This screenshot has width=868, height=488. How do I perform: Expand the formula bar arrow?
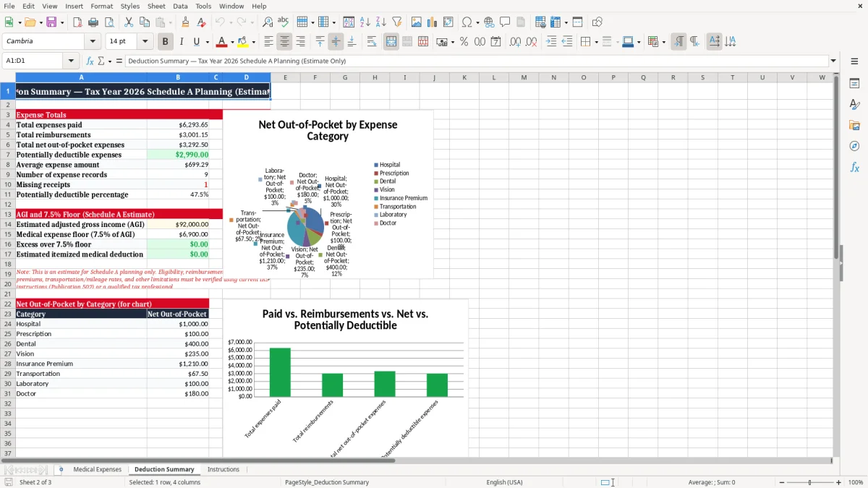click(x=833, y=61)
